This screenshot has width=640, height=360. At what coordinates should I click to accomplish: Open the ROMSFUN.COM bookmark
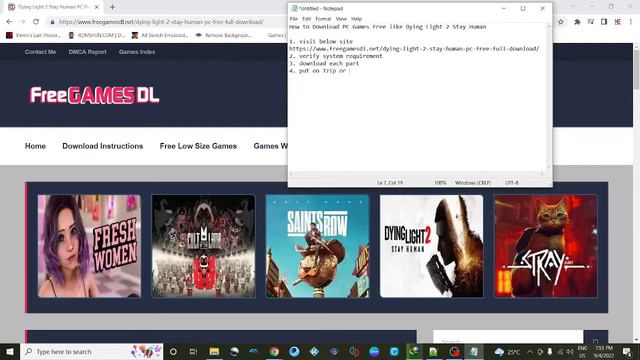tap(97, 35)
